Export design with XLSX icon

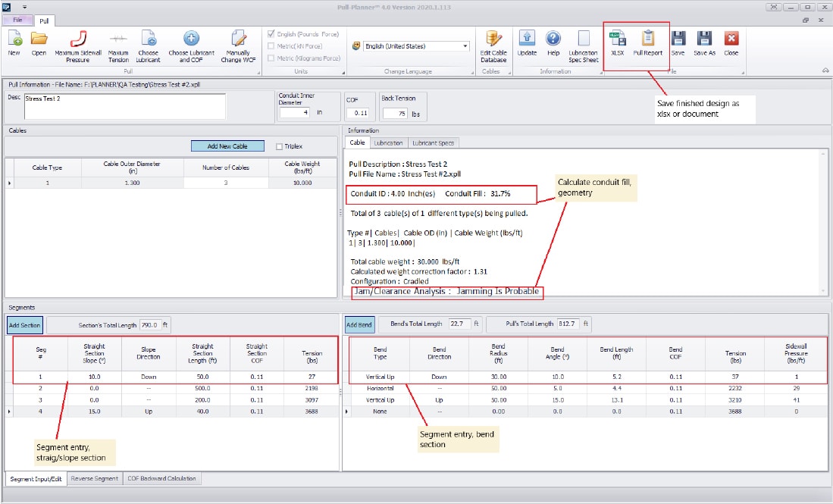click(617, 42)
